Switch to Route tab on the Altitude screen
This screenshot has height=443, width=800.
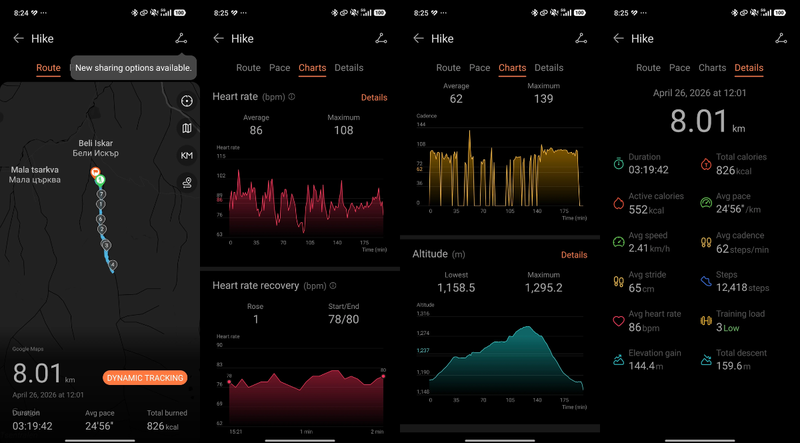pyautogui.click(x=448, y=67)
